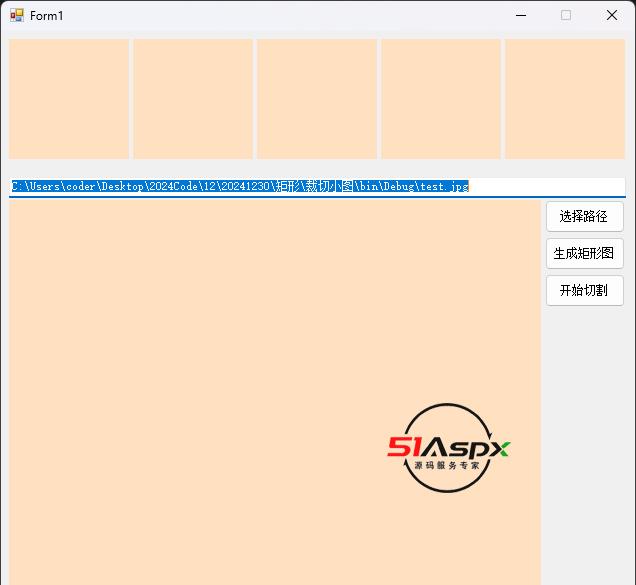Select the fourth peach thumbnail box
The image size is (636, 585).
[441, 99]
